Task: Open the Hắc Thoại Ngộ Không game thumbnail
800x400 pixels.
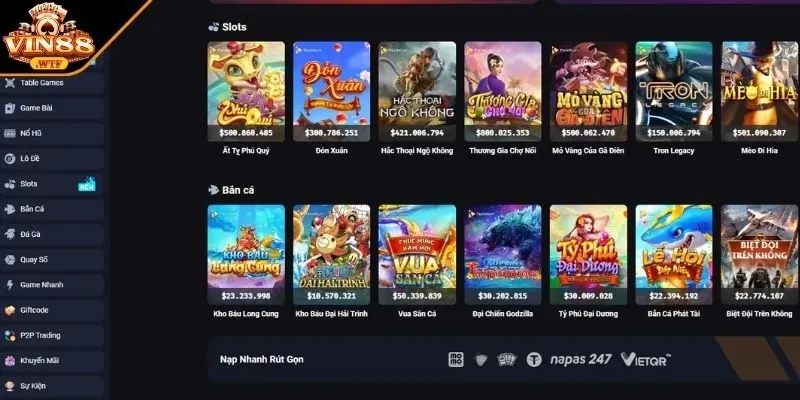Action: point(417,91)
